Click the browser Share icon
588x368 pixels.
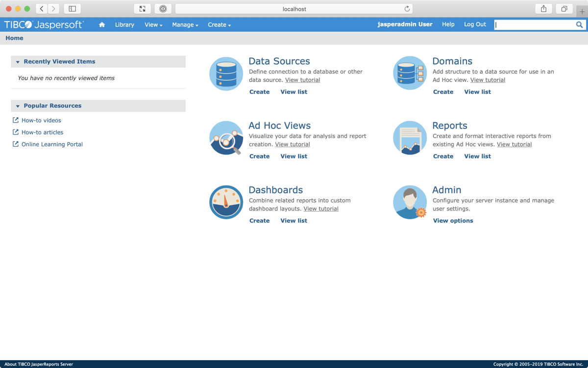543,9
